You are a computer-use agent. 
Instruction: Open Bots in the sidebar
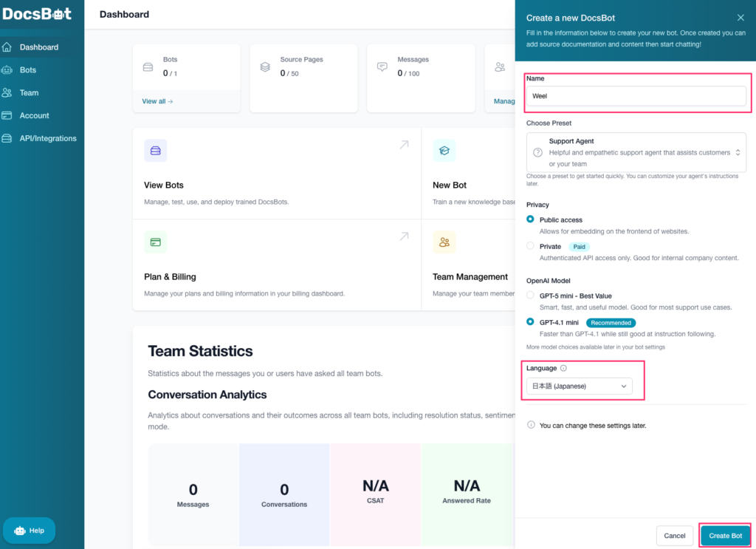coord(28,70)
